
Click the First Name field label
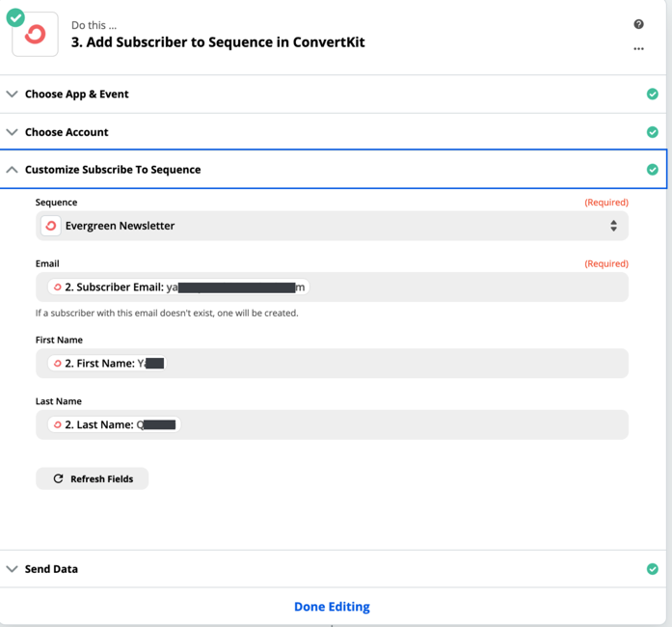pos(59,341)
